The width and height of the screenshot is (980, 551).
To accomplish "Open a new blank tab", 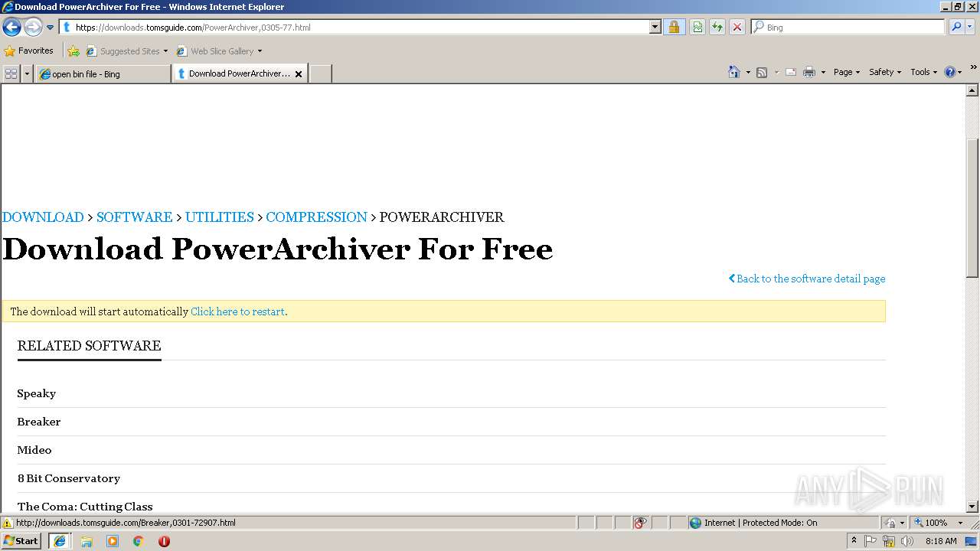I will point(320,73).
